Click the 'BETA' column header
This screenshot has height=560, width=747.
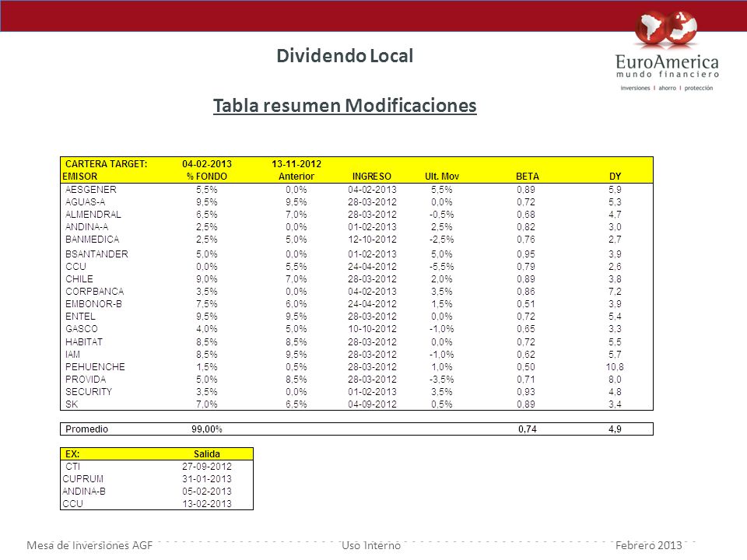pos(528,177)
